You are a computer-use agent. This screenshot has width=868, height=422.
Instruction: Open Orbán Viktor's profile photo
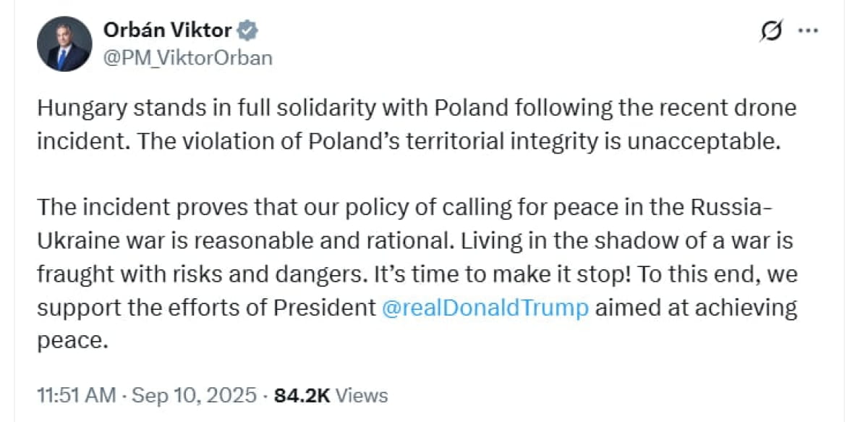point(64,43)
